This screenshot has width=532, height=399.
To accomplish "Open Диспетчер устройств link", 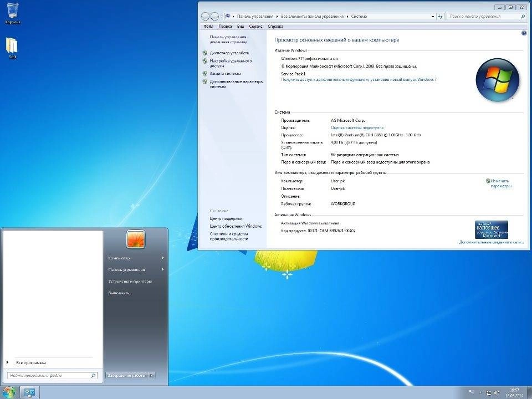I will pyautogui.click(x=229, y=53).
